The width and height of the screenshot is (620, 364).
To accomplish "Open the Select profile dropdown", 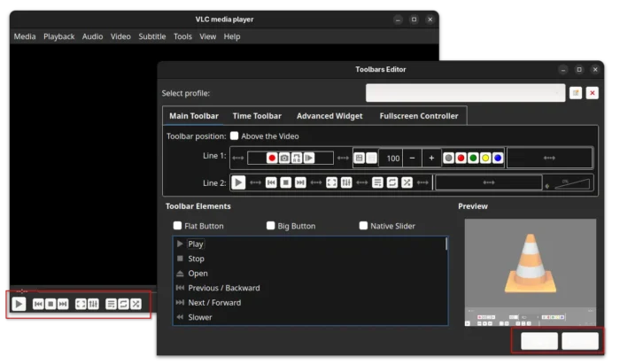I will pyautogui.click(x=465, y=93).
